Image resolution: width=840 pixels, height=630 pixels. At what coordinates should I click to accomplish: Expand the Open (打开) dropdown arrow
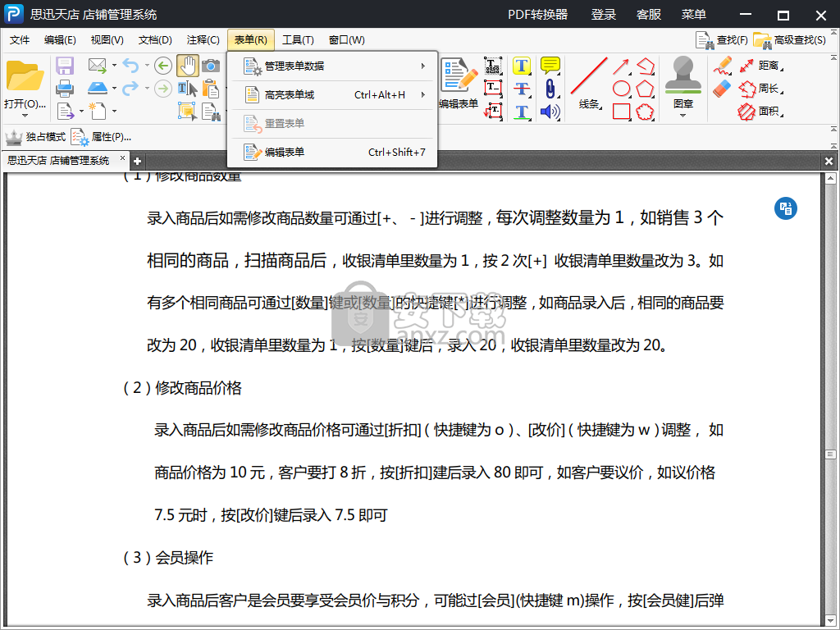tap(24, 116)
